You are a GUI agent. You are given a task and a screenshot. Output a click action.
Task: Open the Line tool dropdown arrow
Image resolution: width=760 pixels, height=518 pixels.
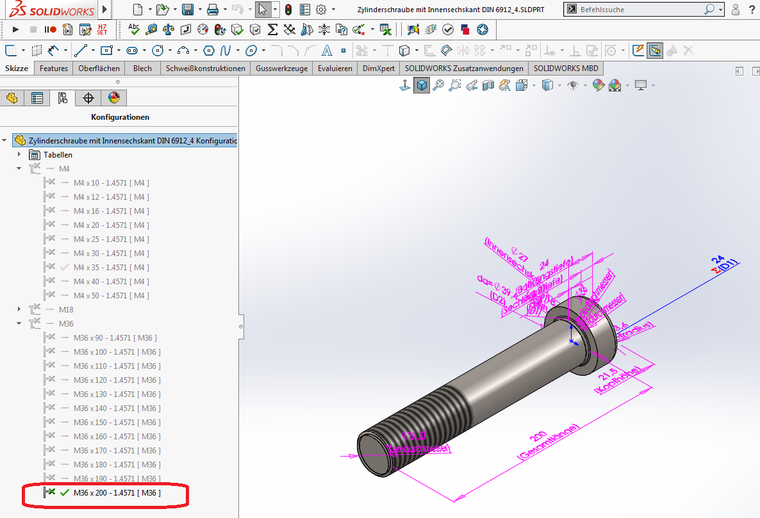point(93,50)
